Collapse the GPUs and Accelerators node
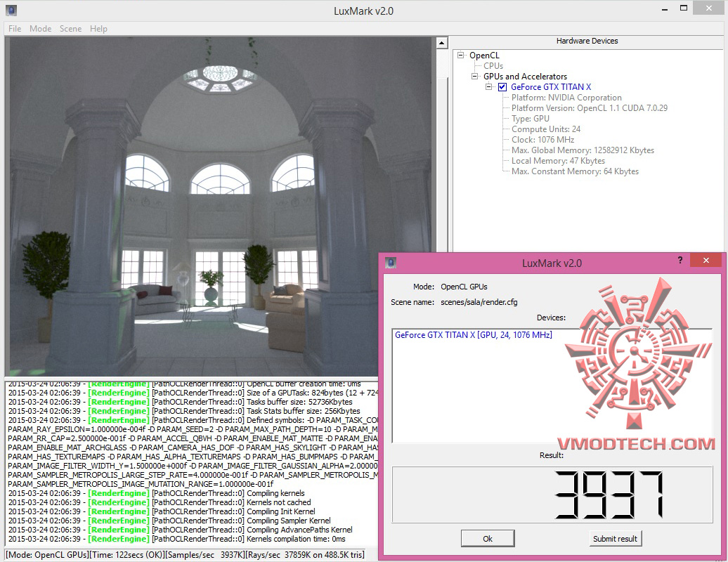Image resolution: width=728 pixels, height=562 pixels. (x=474, y=76)
